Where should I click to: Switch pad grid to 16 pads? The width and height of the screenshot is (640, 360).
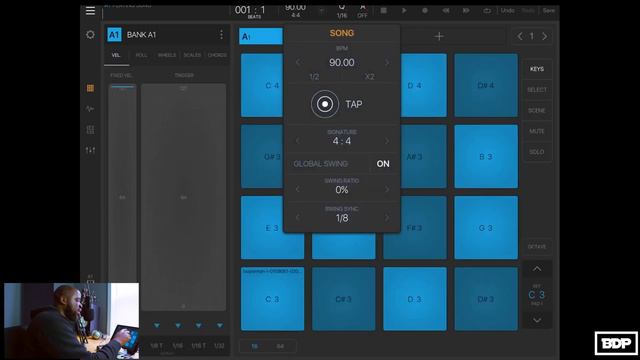click(254, 346)
